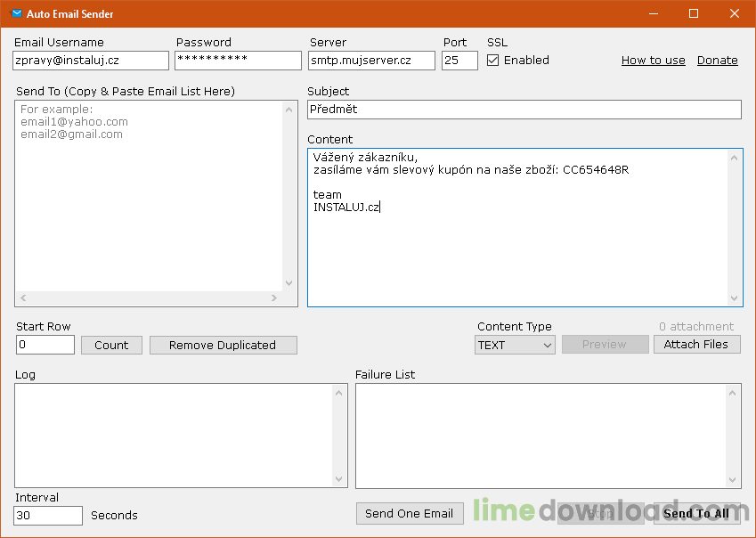Click Send To list right scroll arrow
The image size is (756, 538).
pyautogui.click(x=274, y=298)
